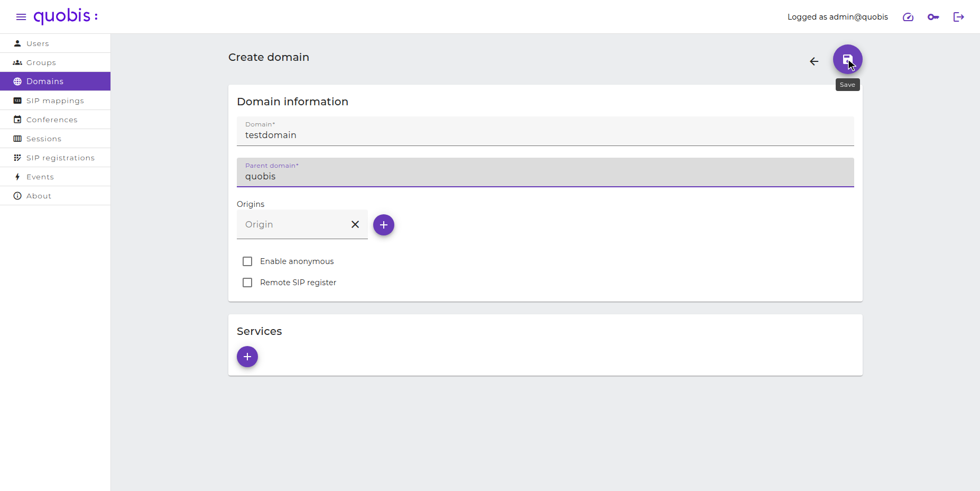This screenshot has width=980, height=491.
Task: Open SIP mappings in the sidebar
Action: (56, 101)
